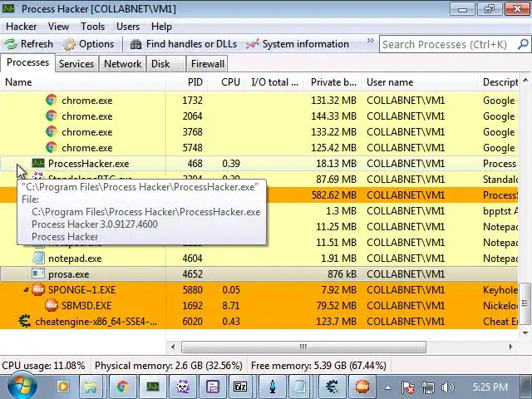Click horizontal scrollbar right arrow
532x399 pixels.
click(x=510, y=347)
